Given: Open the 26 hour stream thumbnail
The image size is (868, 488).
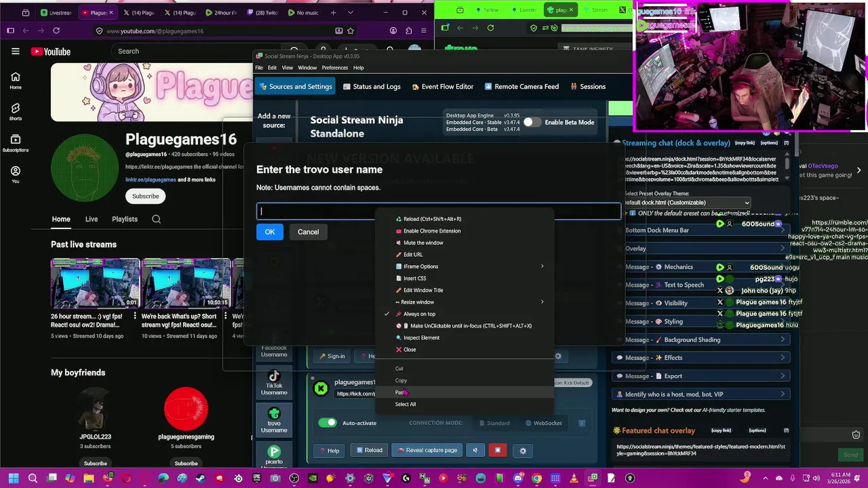Looking at the screenshot, I should [95, 283].
